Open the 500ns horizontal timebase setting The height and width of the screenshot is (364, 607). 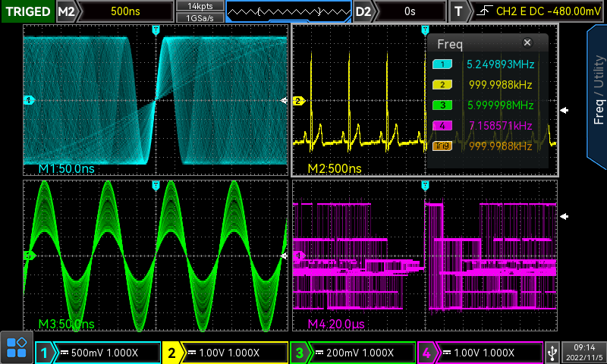pyautogui.click(x=126, y=11)
